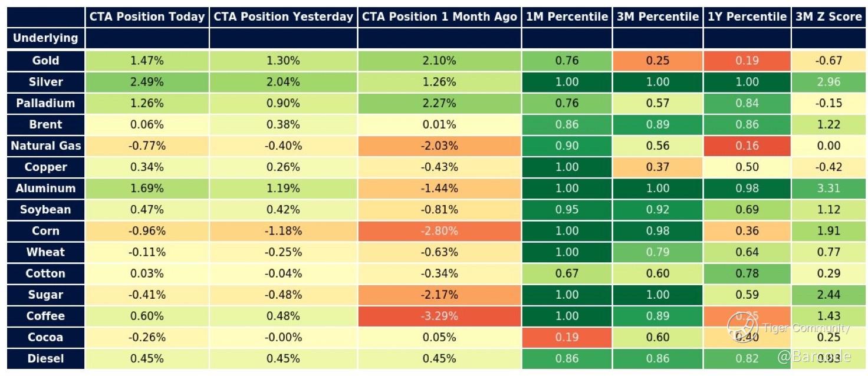This screenshot has height=376, width=868.
Task: Click the 3M Z Score column header
Action: click(x=828, y=17)
